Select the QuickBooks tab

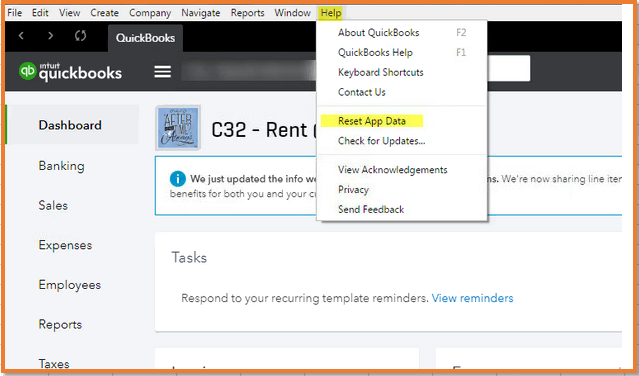pos(145,38)
